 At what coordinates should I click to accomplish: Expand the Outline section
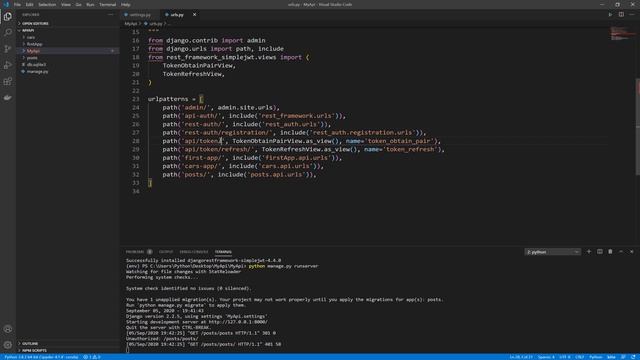pos(67,344)
